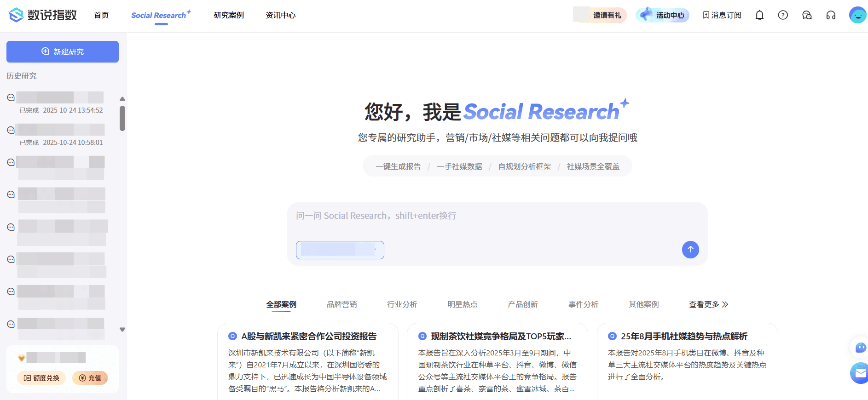Click the 自规划分析框架 label

525,166
